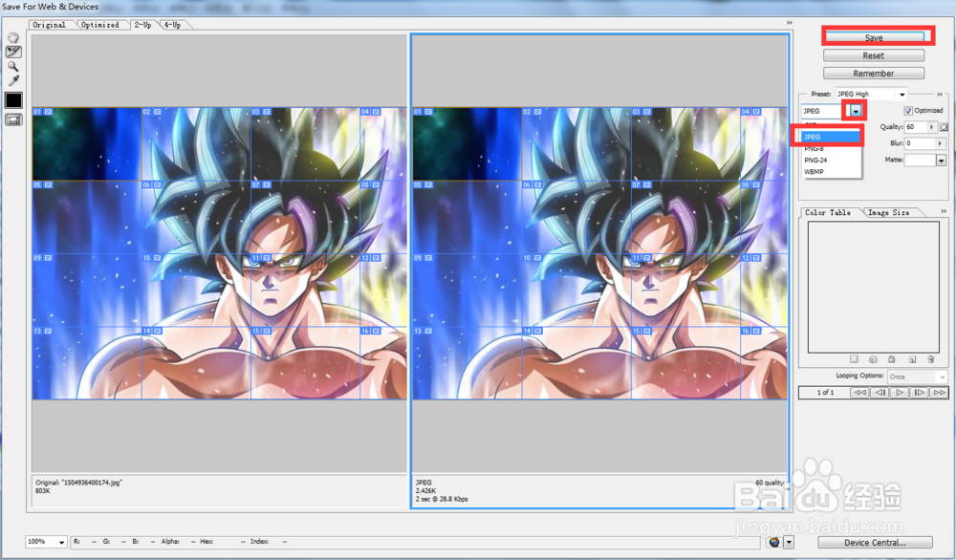Image resolution: width=956 pixels, height=560 pixels.
Task: Go to previous animation frame
Action: click(880, 393)
